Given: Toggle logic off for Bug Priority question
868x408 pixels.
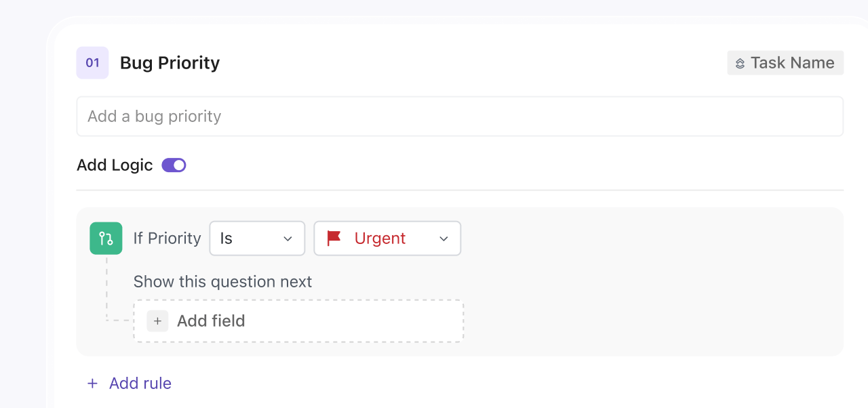Looking at the screenshot, I should (174, 165).
